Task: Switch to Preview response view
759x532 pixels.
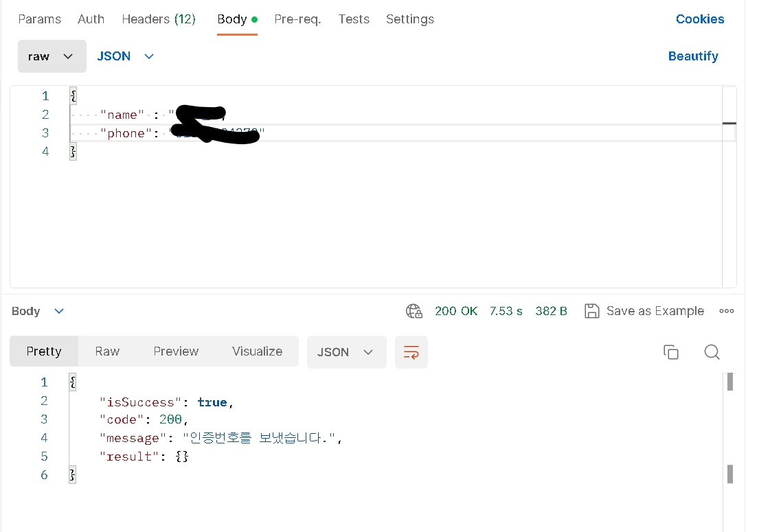Action: click(x=176, y=351)
